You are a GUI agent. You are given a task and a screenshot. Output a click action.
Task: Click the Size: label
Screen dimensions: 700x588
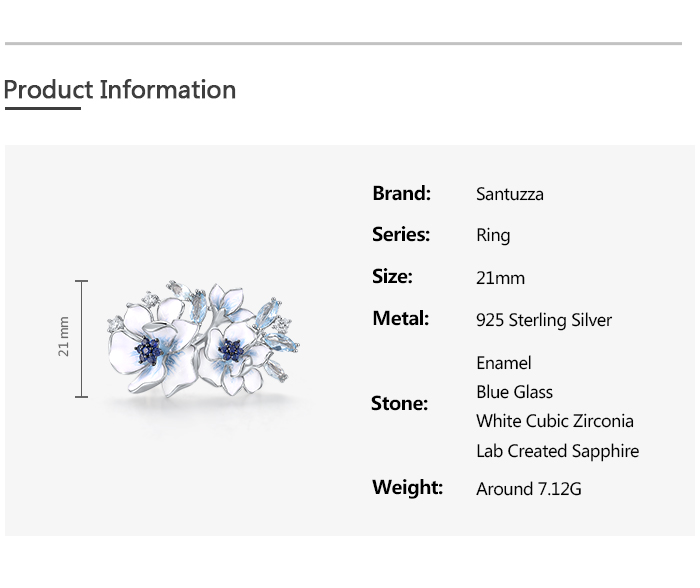[x=392, y=277]
